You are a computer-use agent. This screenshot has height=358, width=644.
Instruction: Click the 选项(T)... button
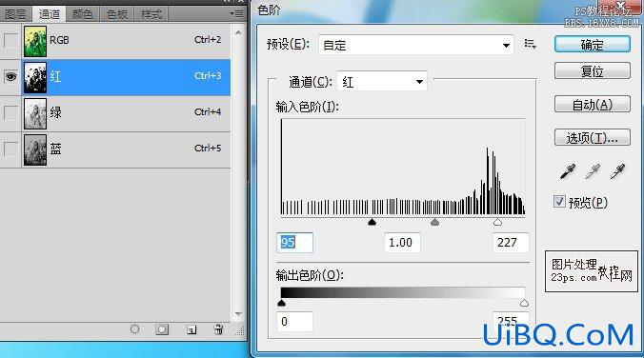coord(593,137)
